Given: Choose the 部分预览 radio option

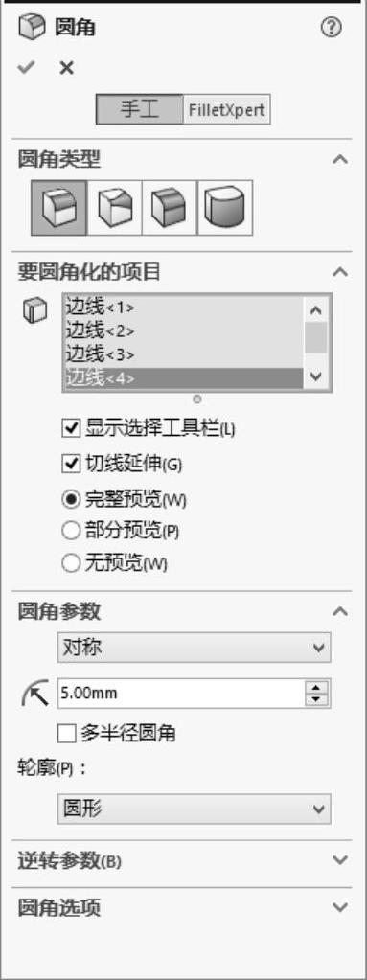Looking at the screenshot, I should [71, 532].
